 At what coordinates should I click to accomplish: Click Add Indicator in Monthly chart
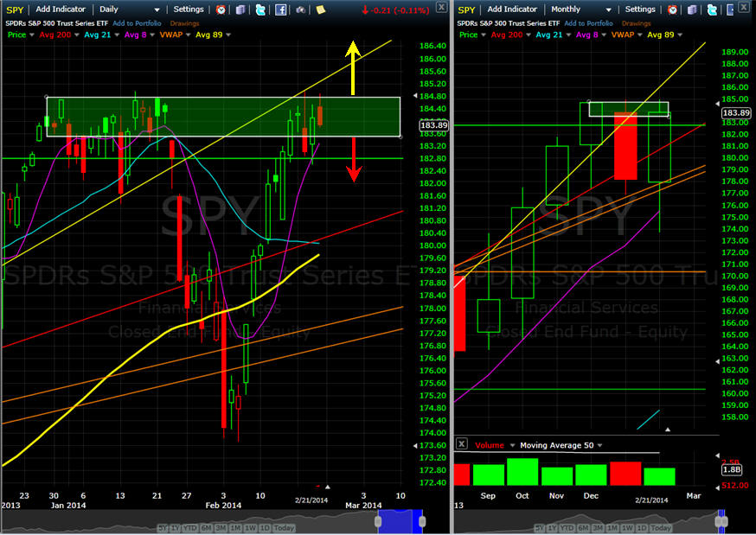tap(512, 10)
